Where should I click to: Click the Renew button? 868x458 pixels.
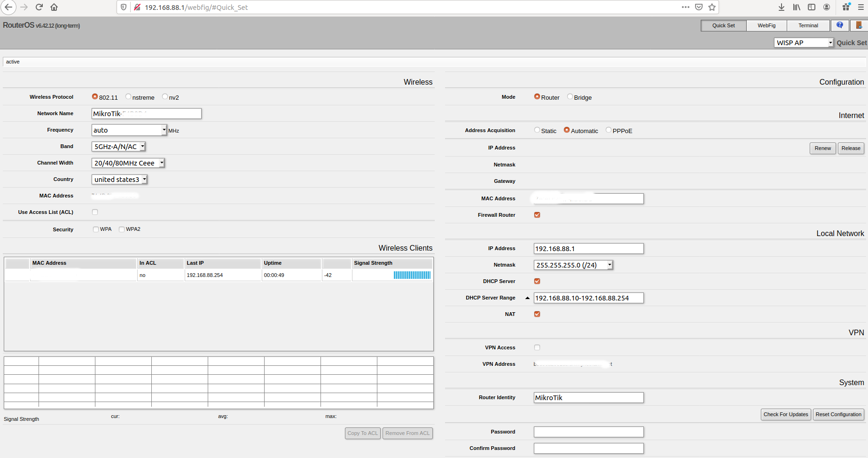(x=823, y=148)
